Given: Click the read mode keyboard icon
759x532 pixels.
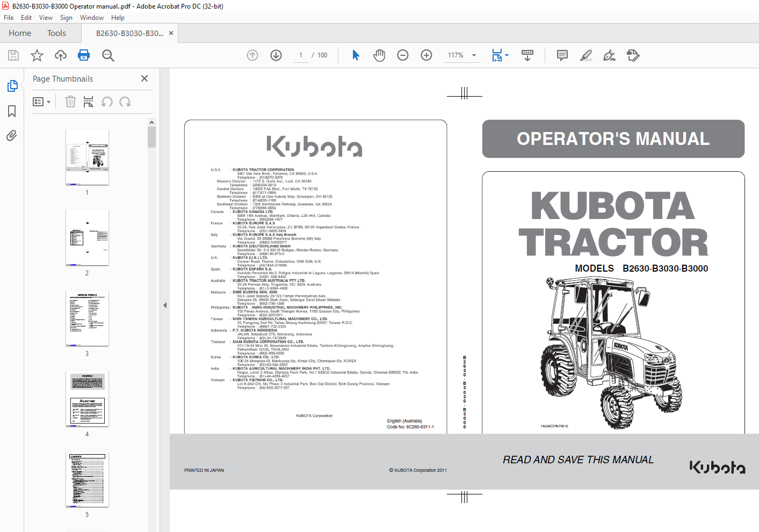Looking at the screenshot, I should click(527, 55).
